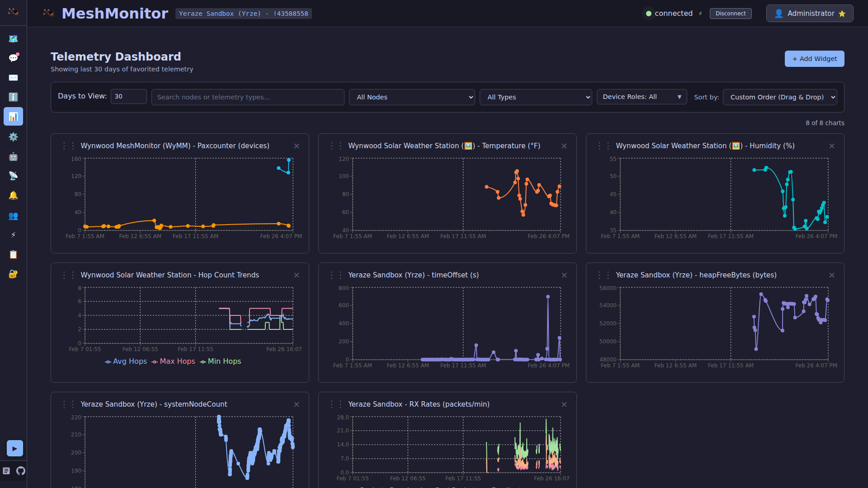Remove the heapFreeBytes chart widget
The height and width of the screenshot is (488, 868).
[832, 275]
